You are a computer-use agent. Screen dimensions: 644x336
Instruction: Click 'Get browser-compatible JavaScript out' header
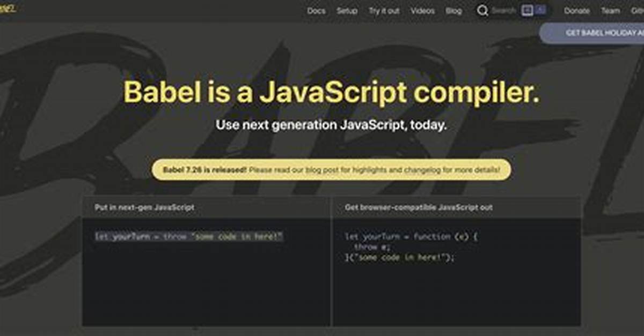tap(419, 207)
